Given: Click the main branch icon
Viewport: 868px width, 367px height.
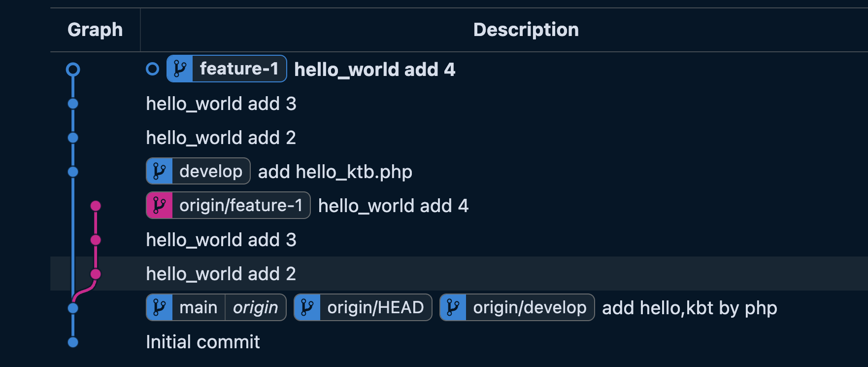Looking at the screenshot, I should pos(159,307).
